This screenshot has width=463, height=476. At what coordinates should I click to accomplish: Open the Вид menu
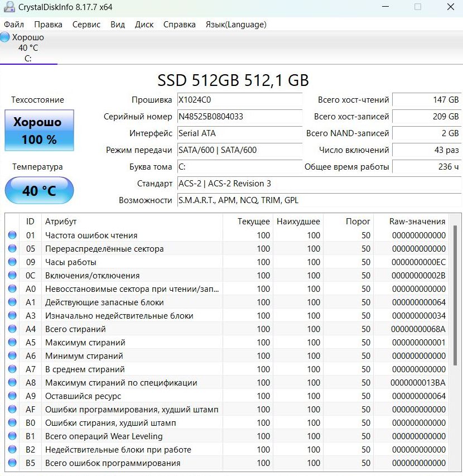(x=118, y=25)
